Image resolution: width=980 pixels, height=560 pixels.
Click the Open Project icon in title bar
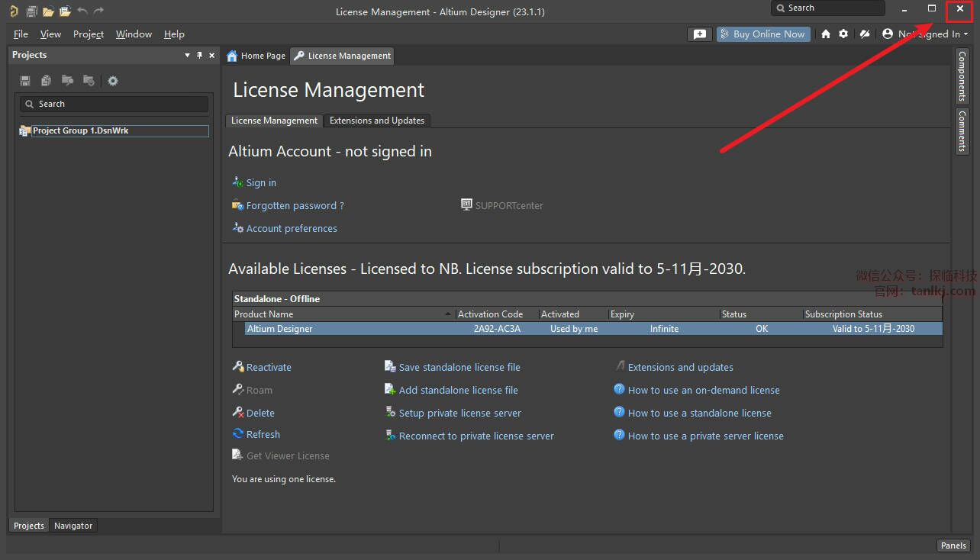(x=65, y=11)
